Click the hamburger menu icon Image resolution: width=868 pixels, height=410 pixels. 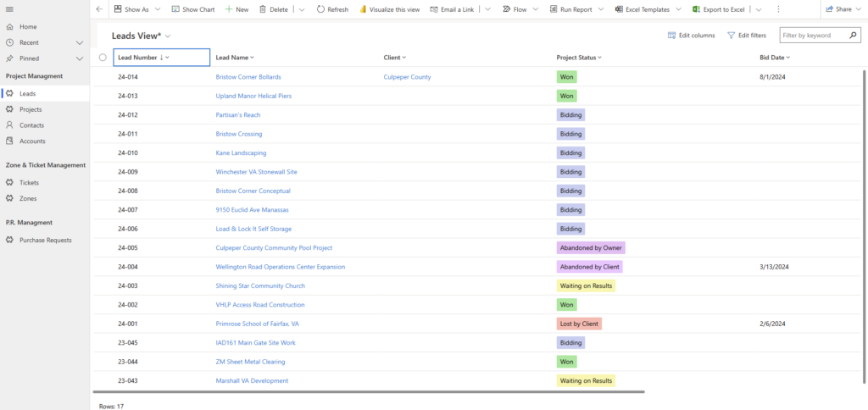[x=9, y=9]
